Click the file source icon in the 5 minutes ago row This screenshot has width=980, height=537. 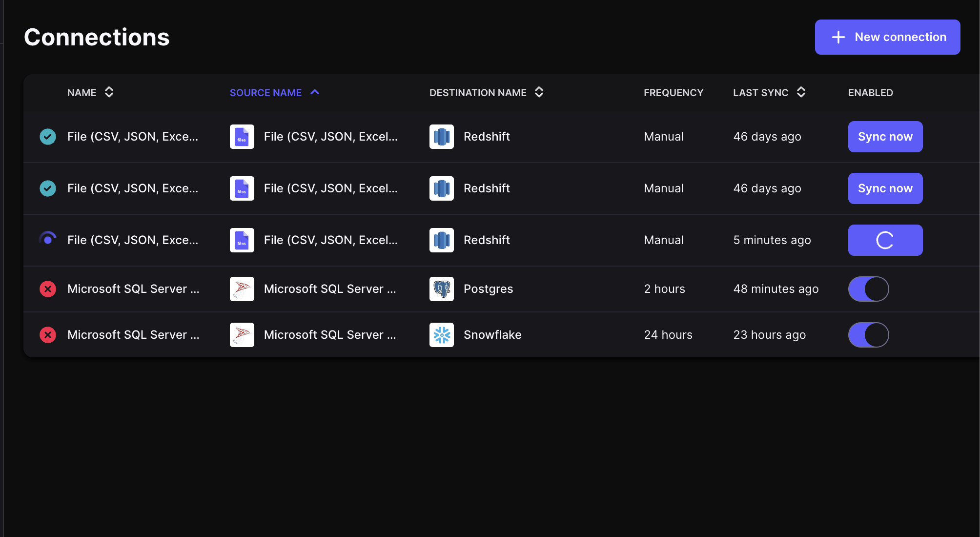[x=242, y=240]
